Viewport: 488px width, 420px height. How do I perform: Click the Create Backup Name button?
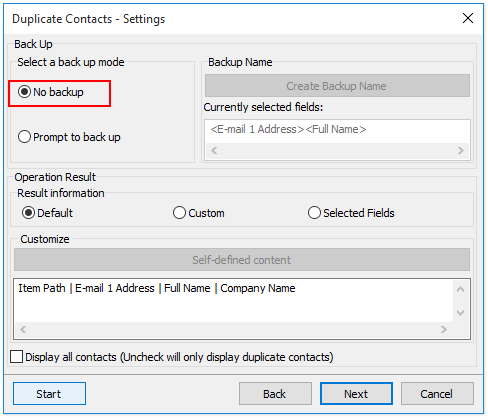337,86
